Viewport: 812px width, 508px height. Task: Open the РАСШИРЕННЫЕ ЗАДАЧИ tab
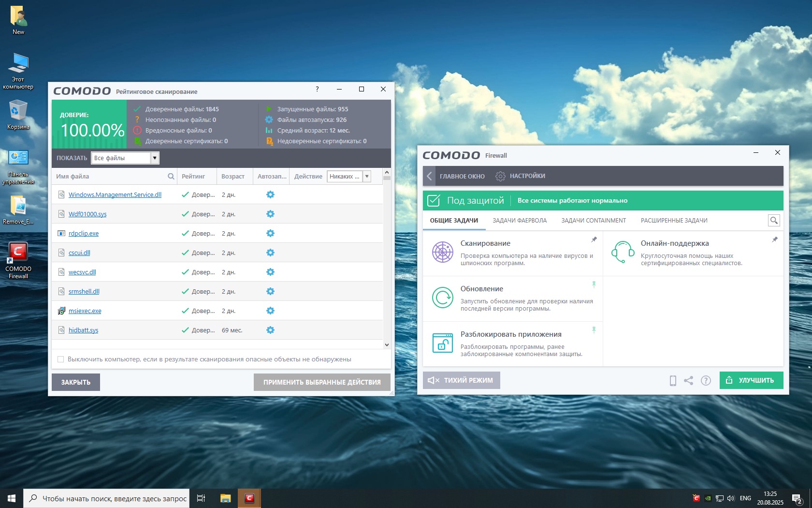click(674, 221)
